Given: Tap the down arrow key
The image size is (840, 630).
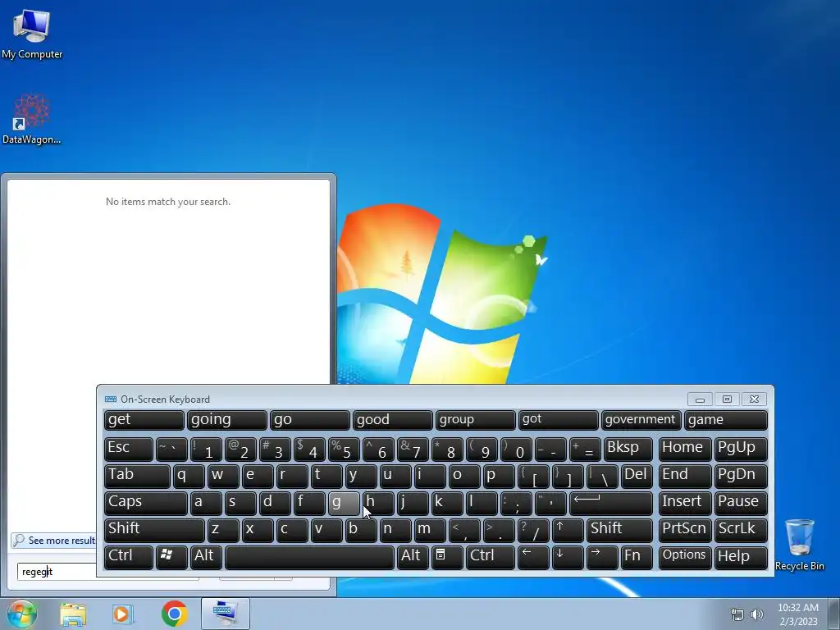Looking at the screenshot, I should pos(568,557).
